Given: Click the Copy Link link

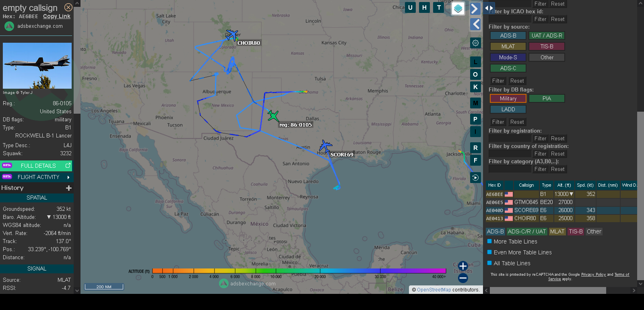Looking at the screenshot, I should [x=57, y=16].
